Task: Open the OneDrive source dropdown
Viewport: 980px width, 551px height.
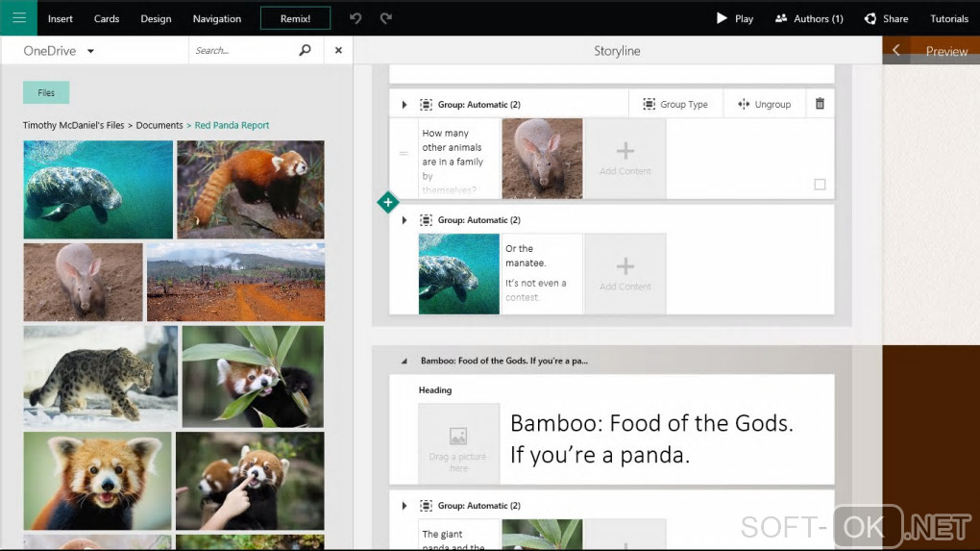Action: click(x=90, y=51)
